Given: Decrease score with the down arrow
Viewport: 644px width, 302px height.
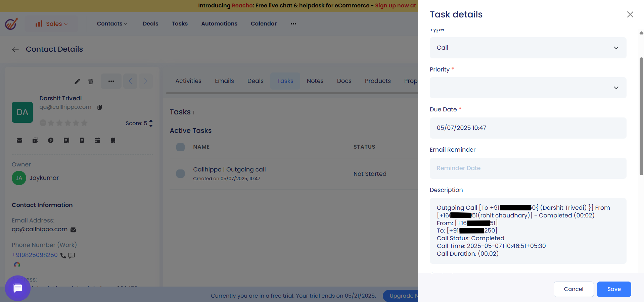Looking at the screenshot, I should [x=151, y=125].
